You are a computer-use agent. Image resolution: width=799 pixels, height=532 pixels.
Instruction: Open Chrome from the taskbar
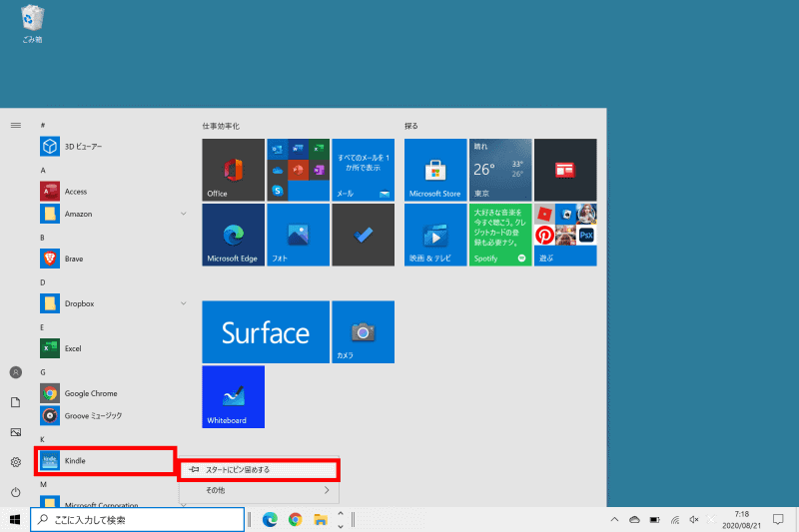pyautogui.click(x=295, y=519)
